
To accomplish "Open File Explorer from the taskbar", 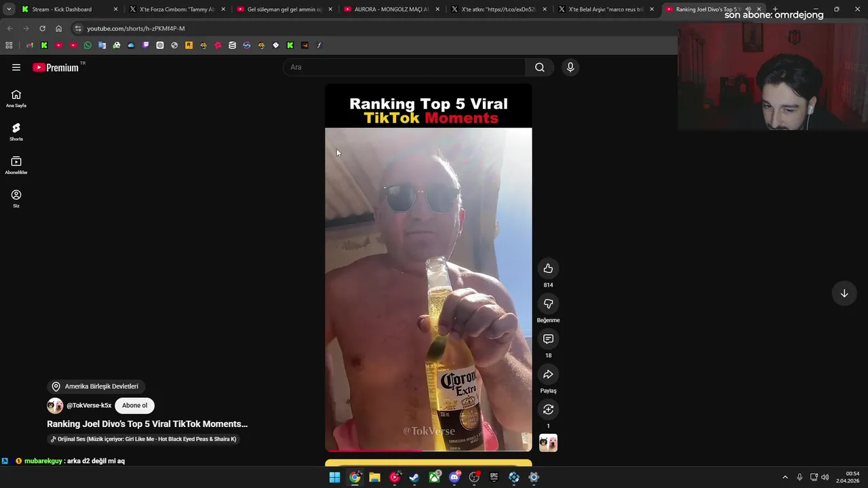I will 374,477.
